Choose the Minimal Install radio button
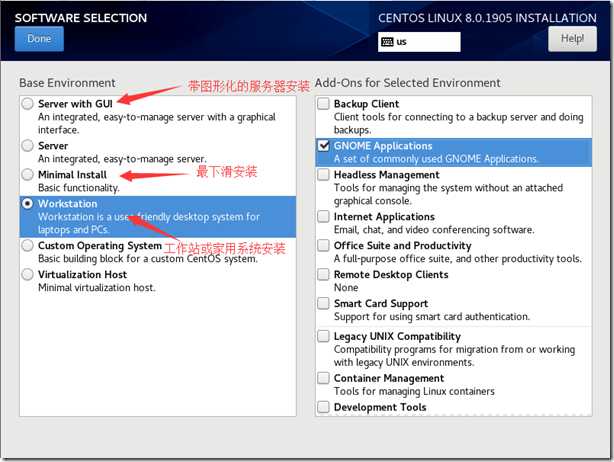The width and height of the screenshot is (614, 462). (x=27, y=175)
